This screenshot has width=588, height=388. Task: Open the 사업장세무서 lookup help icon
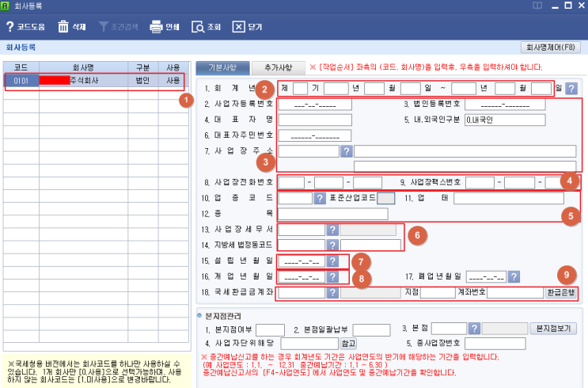[x=332, y=230]
